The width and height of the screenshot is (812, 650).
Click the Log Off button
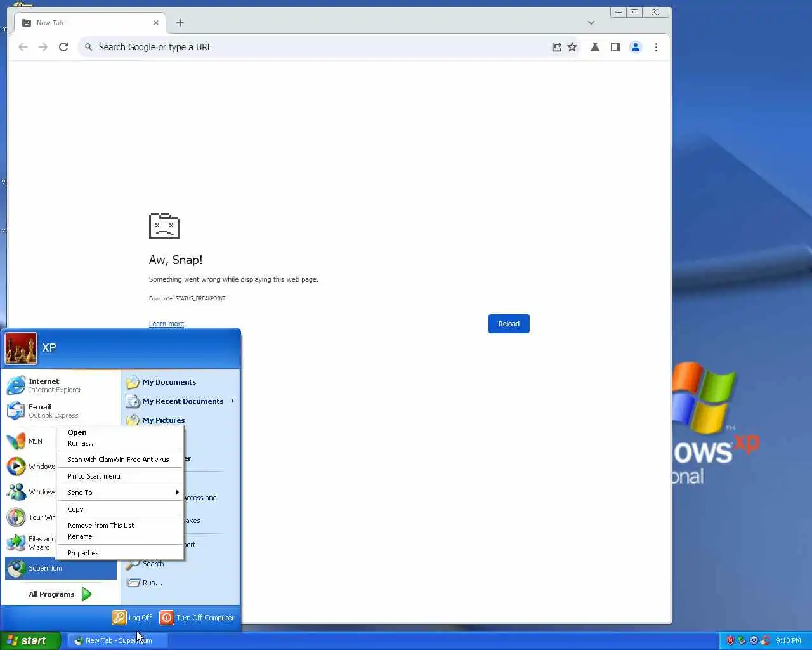pyautogui.click(x=132, y=618)
